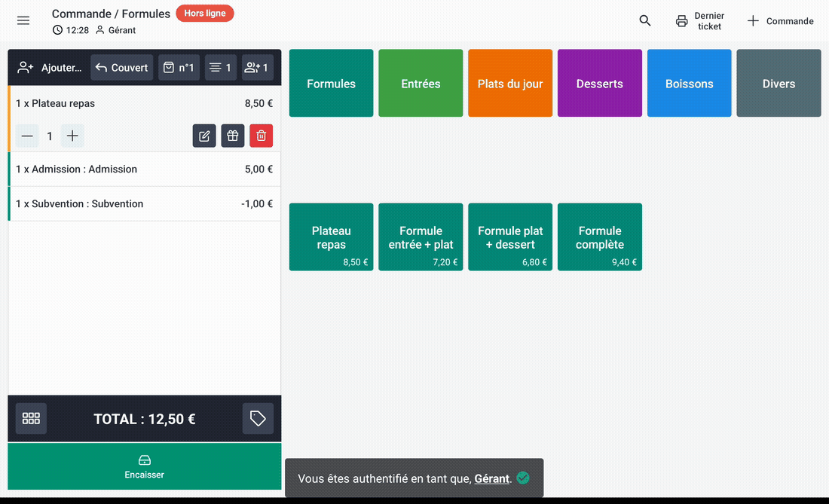Switch to the Plats du jour category
829x504 pixels.
point(510,83)
